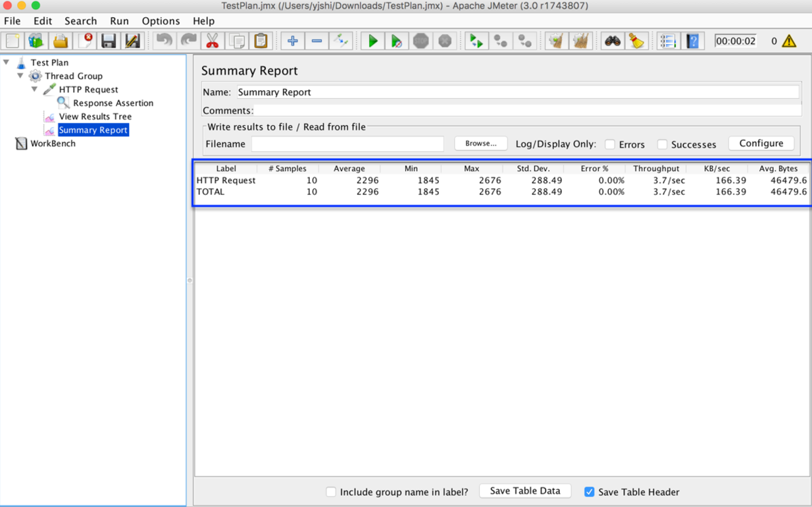Check Include group name in label

pyautogui.click(x=331, y=492)
